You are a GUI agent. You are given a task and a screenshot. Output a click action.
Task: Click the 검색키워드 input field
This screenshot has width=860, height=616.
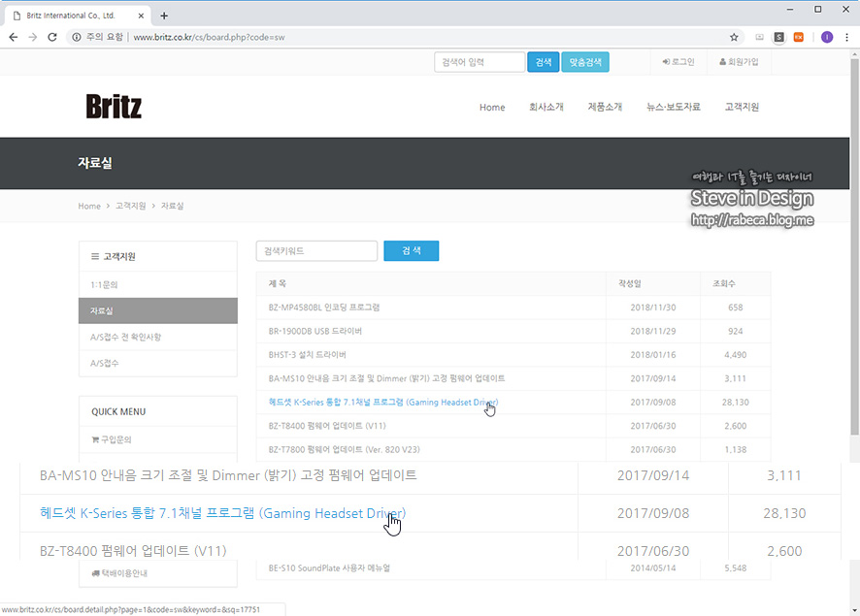click(x=316, y=251)
